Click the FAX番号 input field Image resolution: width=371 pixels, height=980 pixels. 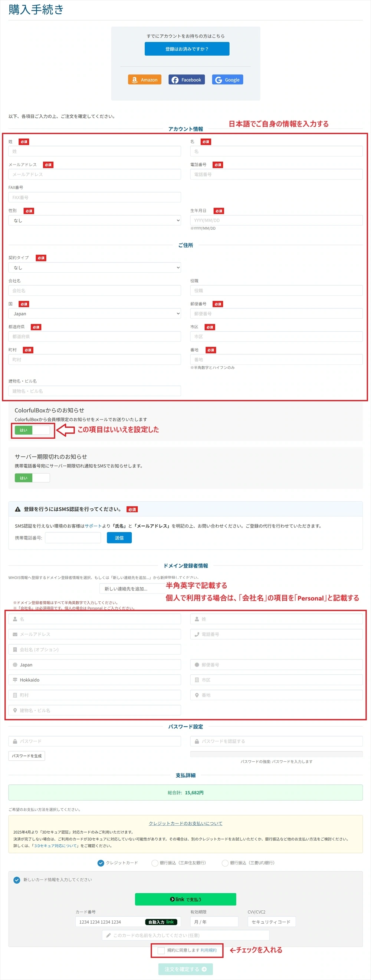click(x=95, y=197)
